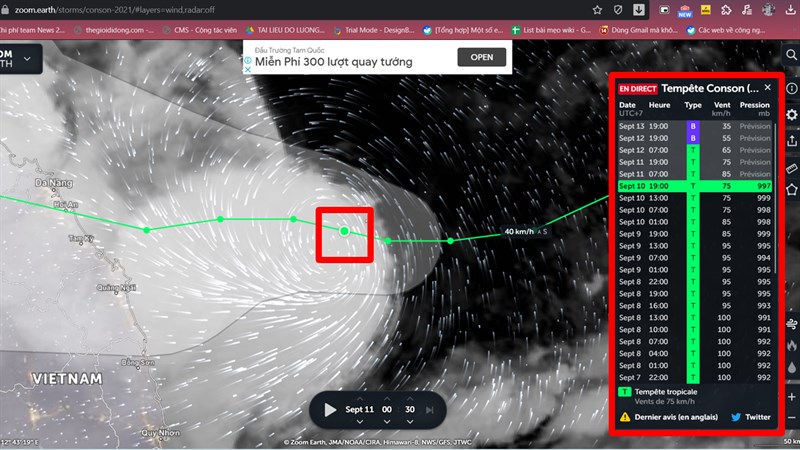Select the Sept 7 22:00 track row
The height and width of the screenshot is (450, 800).
tap(694, 378)
